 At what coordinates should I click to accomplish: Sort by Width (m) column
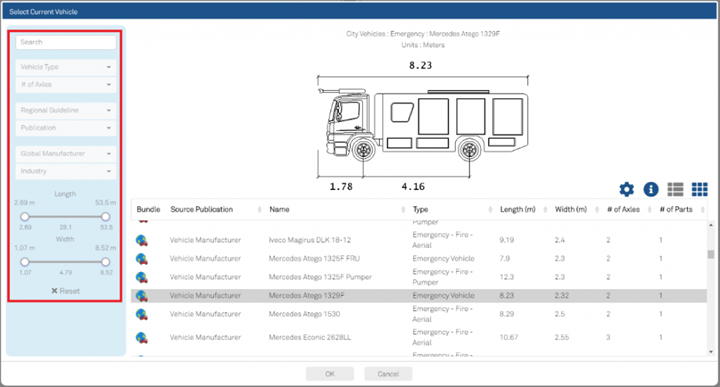(571, 209)
